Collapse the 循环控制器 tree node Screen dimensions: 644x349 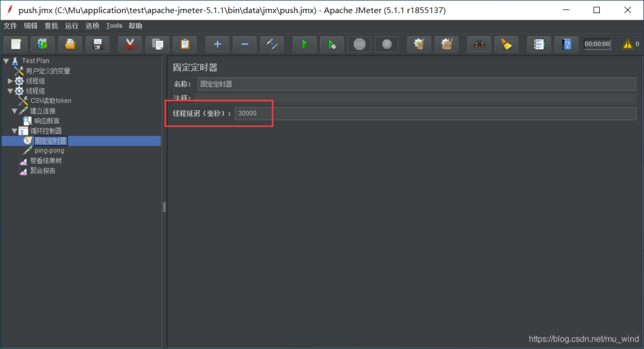click(x=14, y=131)
